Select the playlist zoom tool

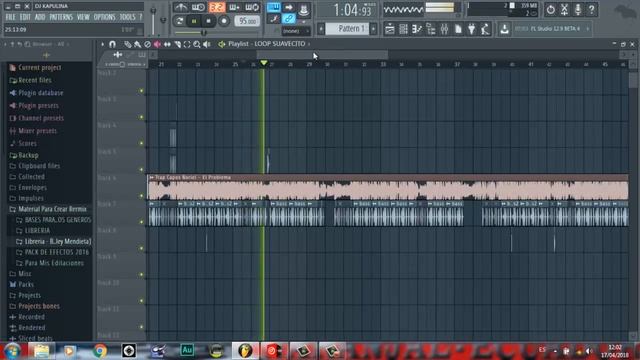coord(197,44)
